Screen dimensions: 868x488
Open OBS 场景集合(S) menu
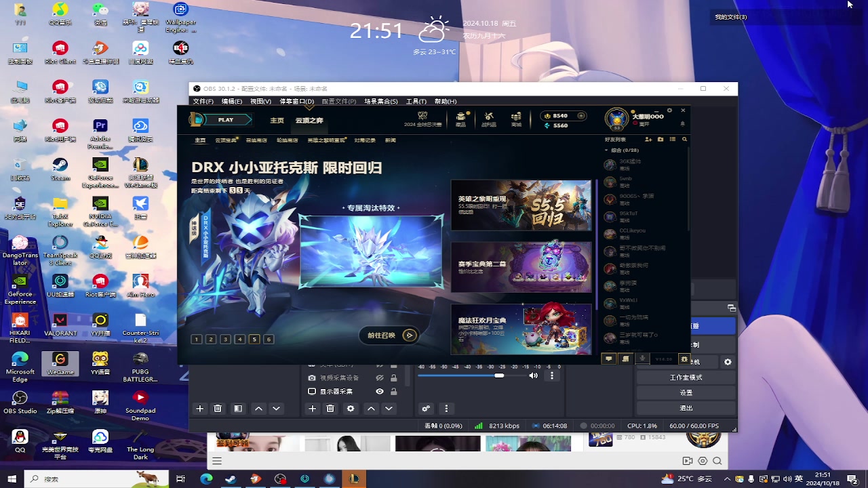coord(381,102)
